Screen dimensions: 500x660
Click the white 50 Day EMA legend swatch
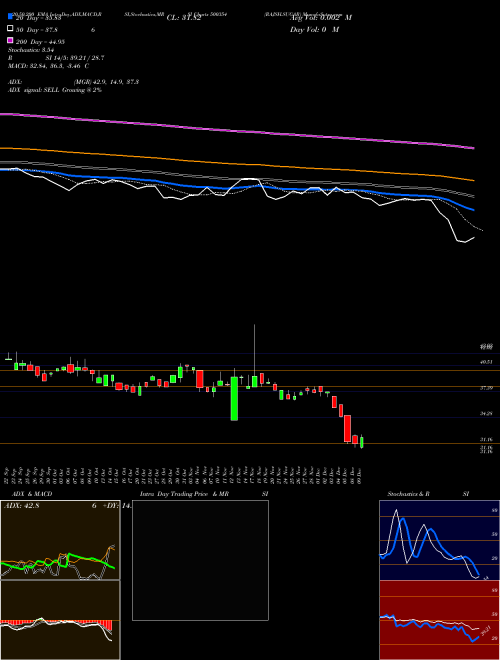pyautogui.click(x=10, y=29)
